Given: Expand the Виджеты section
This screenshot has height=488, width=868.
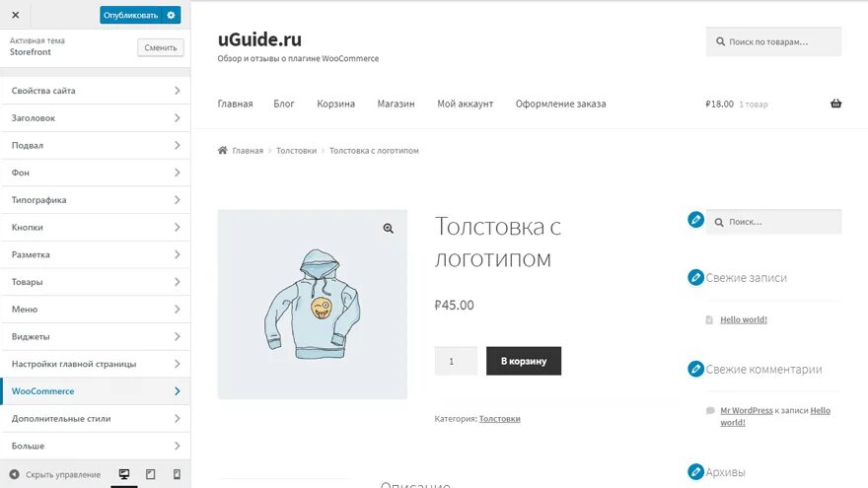Looking at the screenshot, I should [x=96, y=336].
